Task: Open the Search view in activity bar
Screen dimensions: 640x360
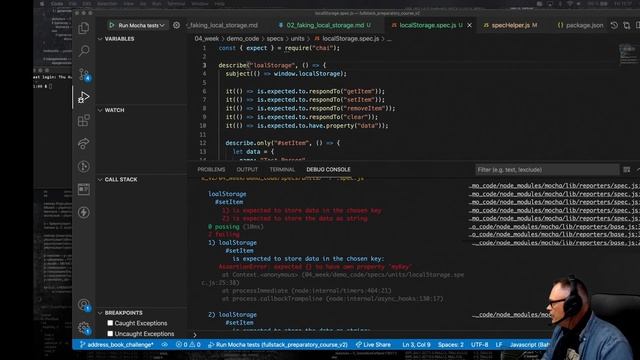Action: pos(84,51)
